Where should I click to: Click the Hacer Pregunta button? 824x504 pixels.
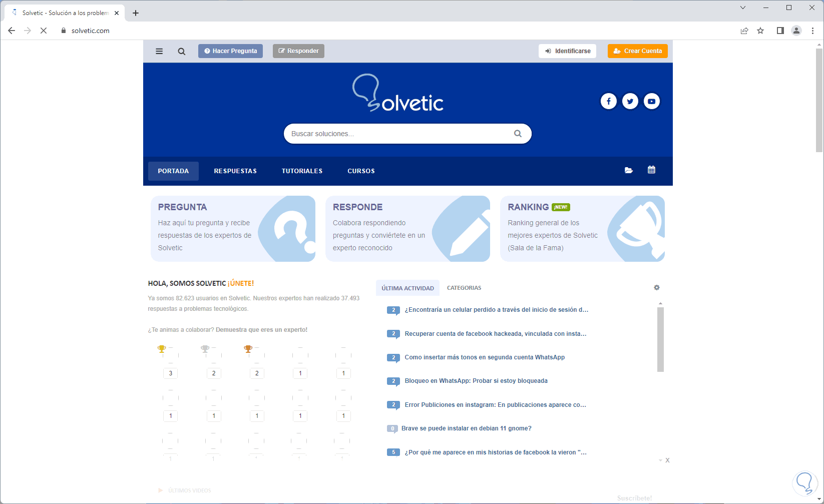230,51
